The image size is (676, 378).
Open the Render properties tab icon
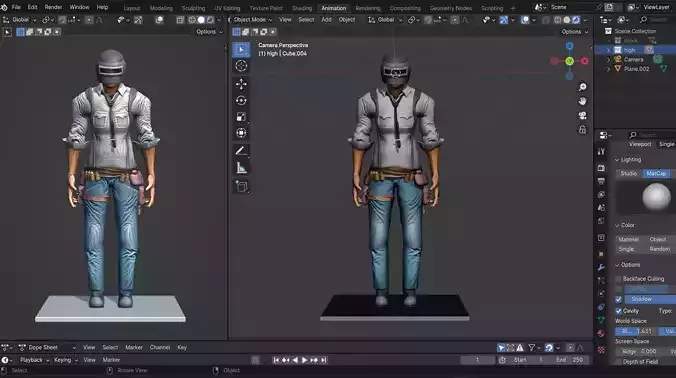(x=601, y=168)
